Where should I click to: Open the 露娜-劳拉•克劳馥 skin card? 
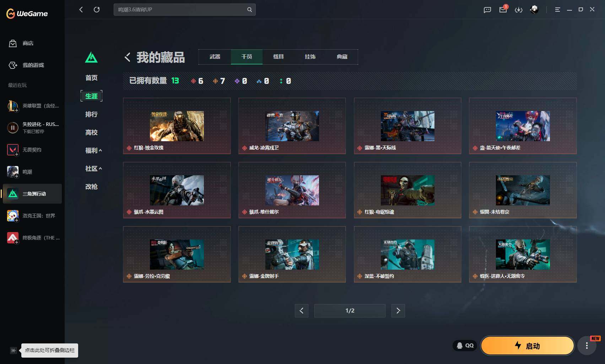[x=177, y=254]
